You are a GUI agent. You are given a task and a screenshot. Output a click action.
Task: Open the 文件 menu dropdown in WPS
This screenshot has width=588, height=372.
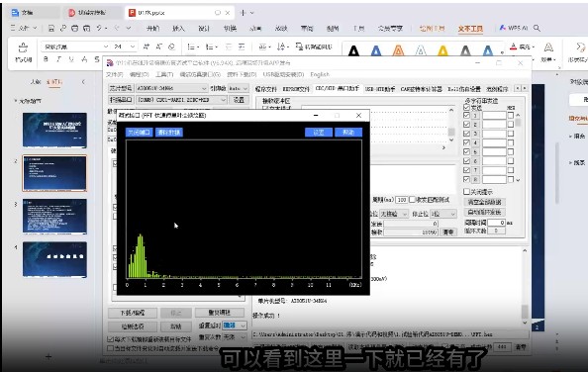click(x=24, y=28)
